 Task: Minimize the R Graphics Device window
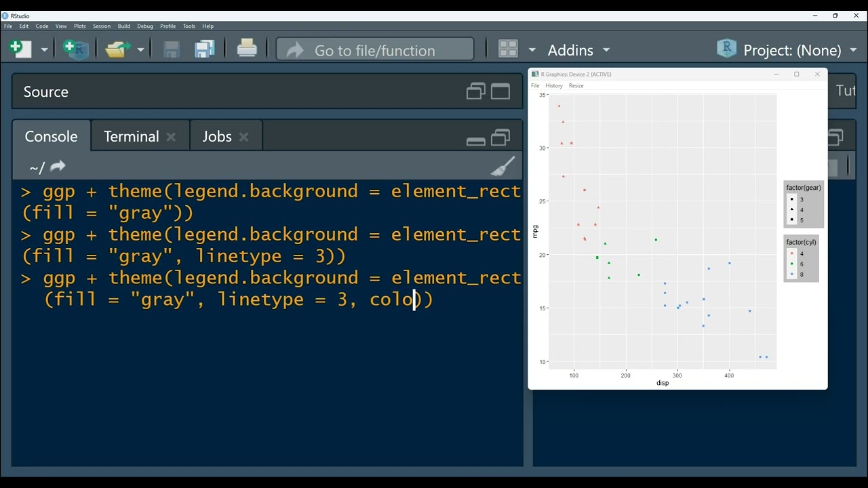click(x=776, y=74)
